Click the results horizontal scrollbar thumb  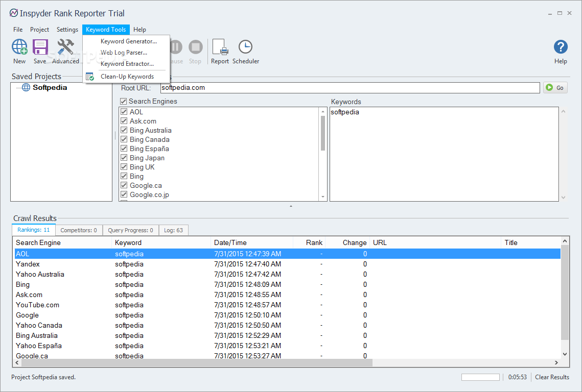tap(197, 363)
